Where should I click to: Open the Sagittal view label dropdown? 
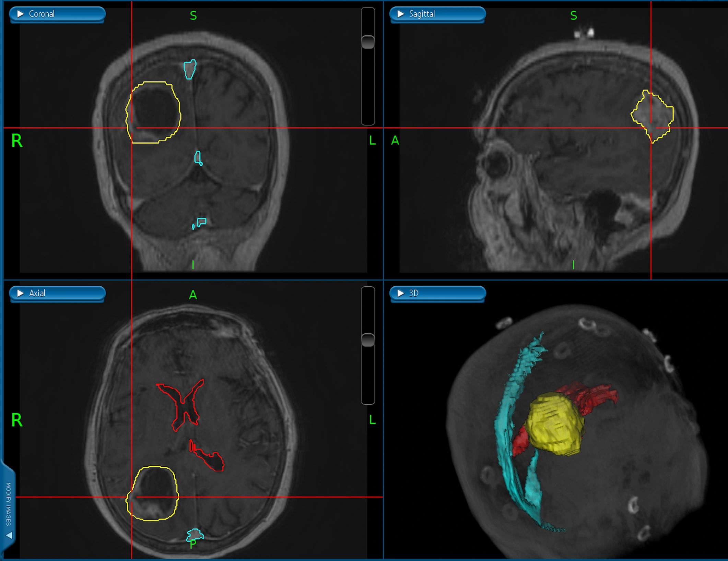pos(422,14)
